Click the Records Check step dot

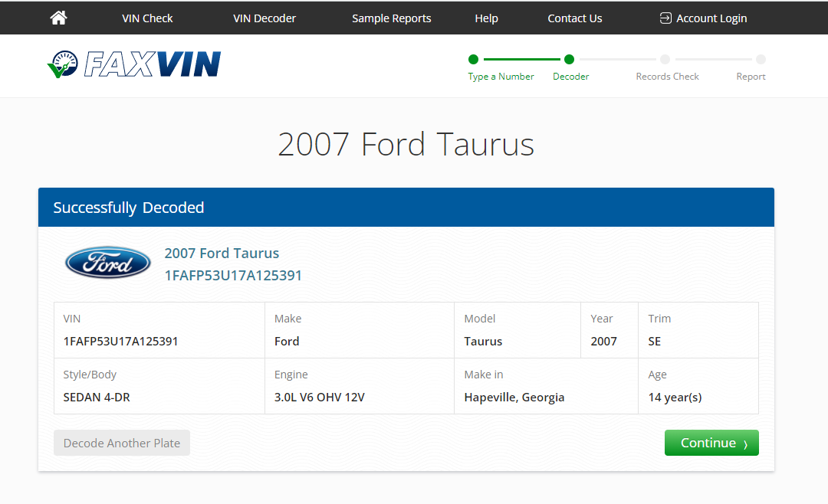point(665,59)
